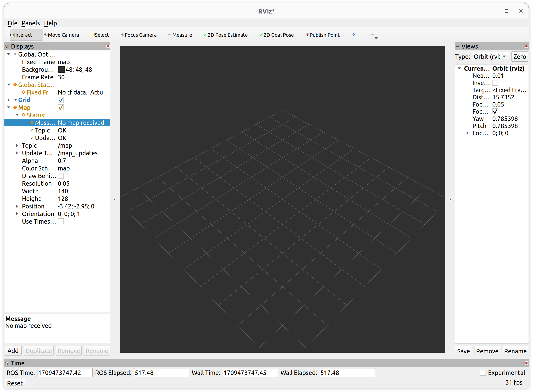Collapse the Map Status node
Viewport: 533px width, 392px height.
tap(17, 115)
